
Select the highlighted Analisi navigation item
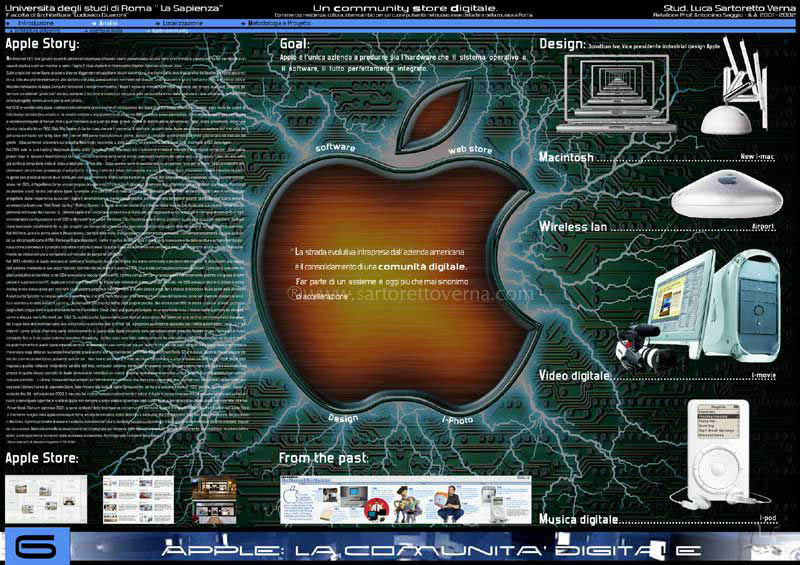(x=108, y=23)
